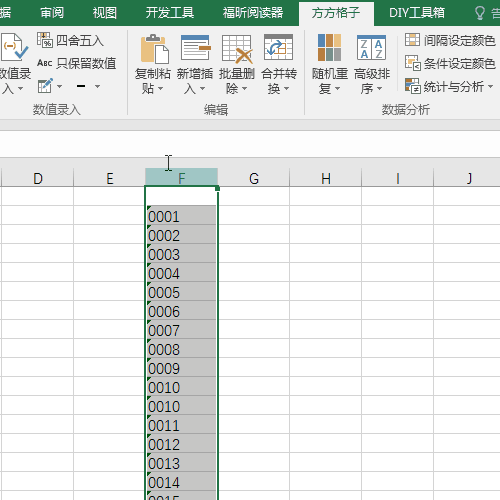The width and height of the screenshot is (500, 500).
Task: Open the 新增插入 dropdown
Action: tap(202, 89)
